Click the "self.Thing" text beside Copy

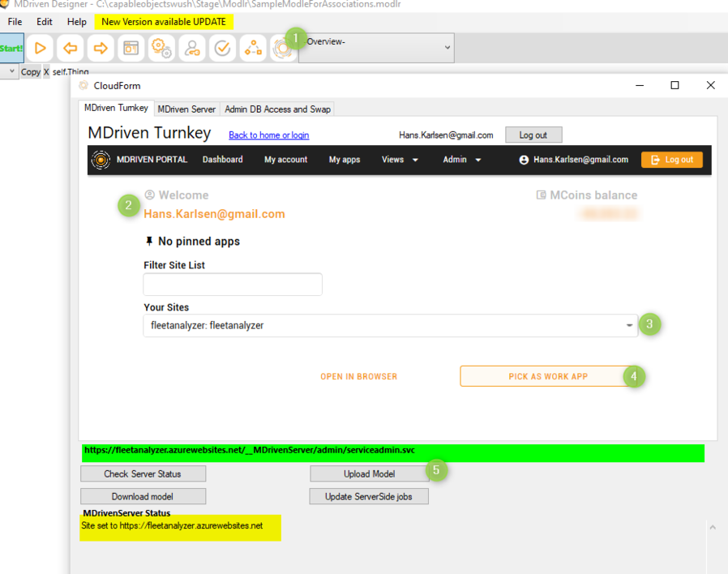click(x=71, y=72)
